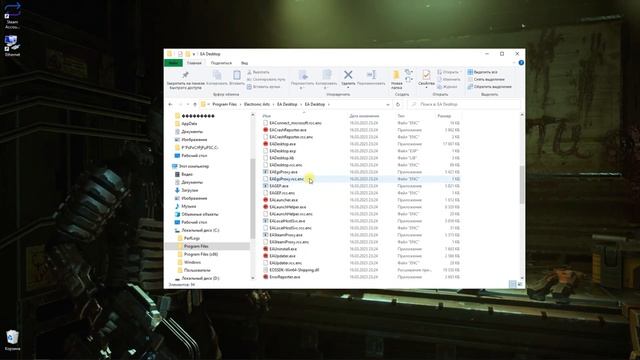Click the Name (Имя) column header
Viewport: 640px width, 360px height.
[267, 116]
